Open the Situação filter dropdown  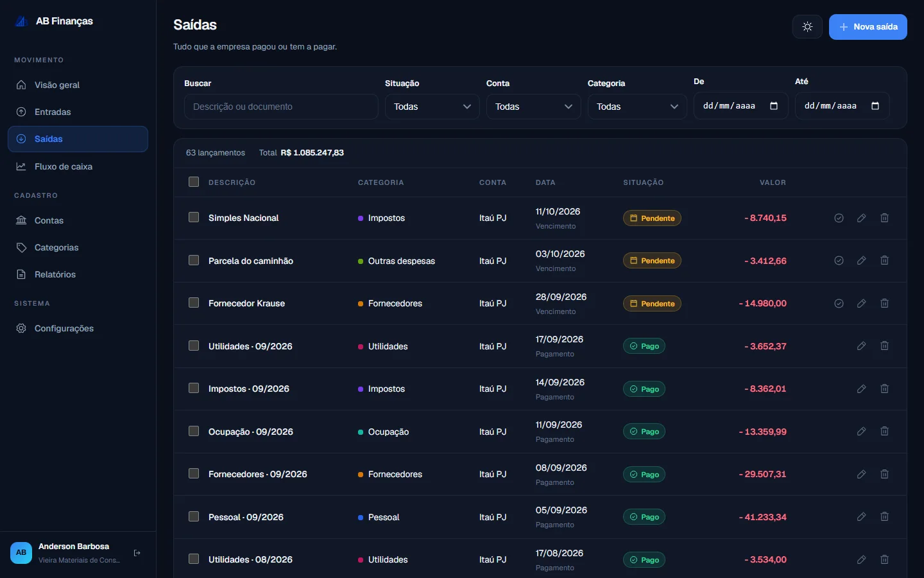tap(432, 107)
